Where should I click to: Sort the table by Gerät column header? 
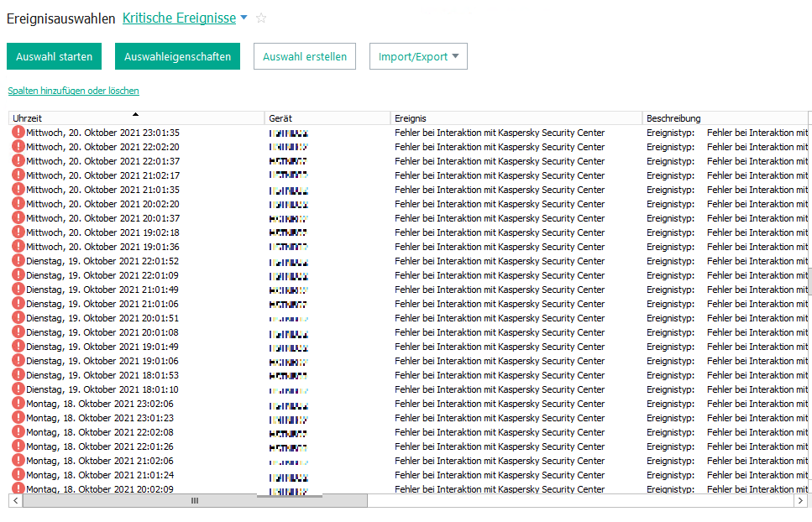(x=327, y=118)
